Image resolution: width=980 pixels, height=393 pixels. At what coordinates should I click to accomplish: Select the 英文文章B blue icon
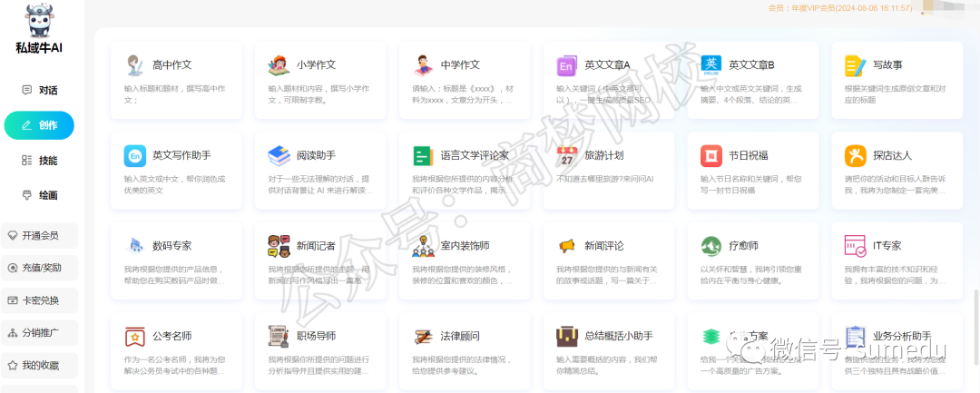pyautogui.click(x=711, y=65)
